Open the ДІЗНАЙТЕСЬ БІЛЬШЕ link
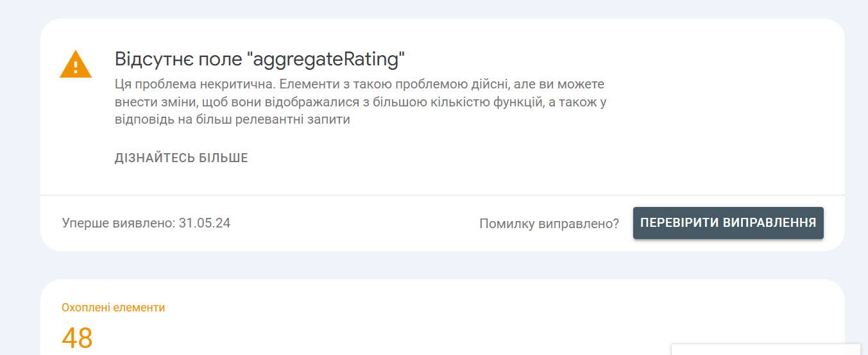Screen dimensions: 868x355 (181, 158)
